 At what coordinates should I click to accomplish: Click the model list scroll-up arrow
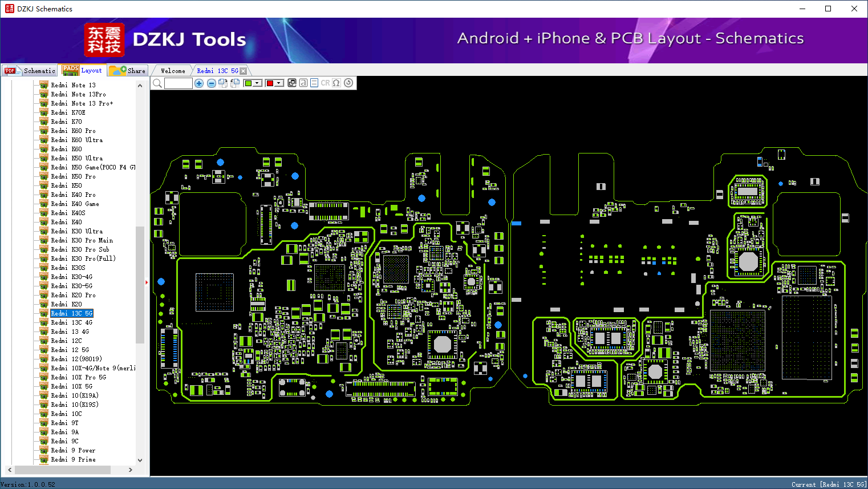(x=140, y=86)
